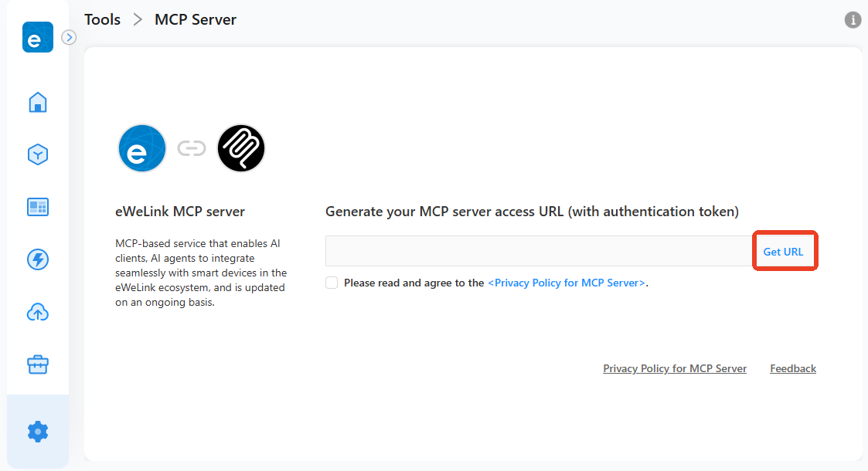Click the black MCP logo image
This screenshot has width=868, height=471.
[241, 148]
